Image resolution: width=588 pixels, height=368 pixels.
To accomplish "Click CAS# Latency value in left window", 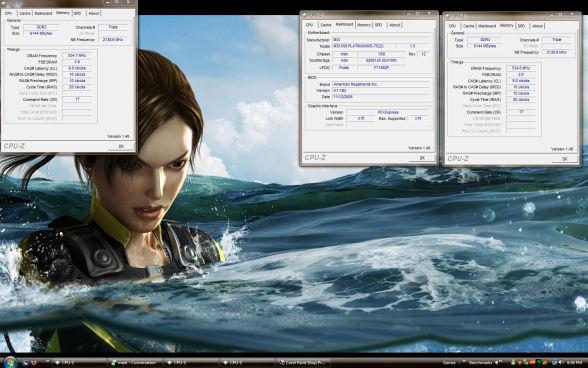I will (77, 68).
